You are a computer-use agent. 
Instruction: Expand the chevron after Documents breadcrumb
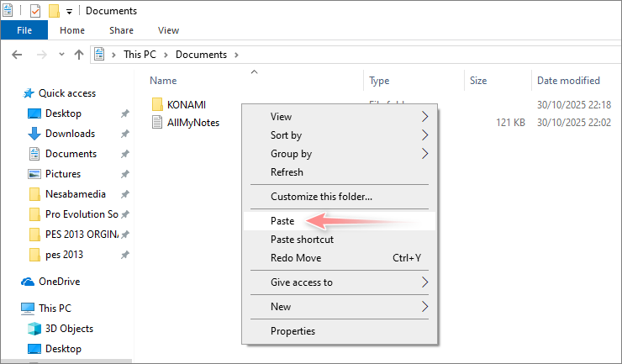[236, 55]
